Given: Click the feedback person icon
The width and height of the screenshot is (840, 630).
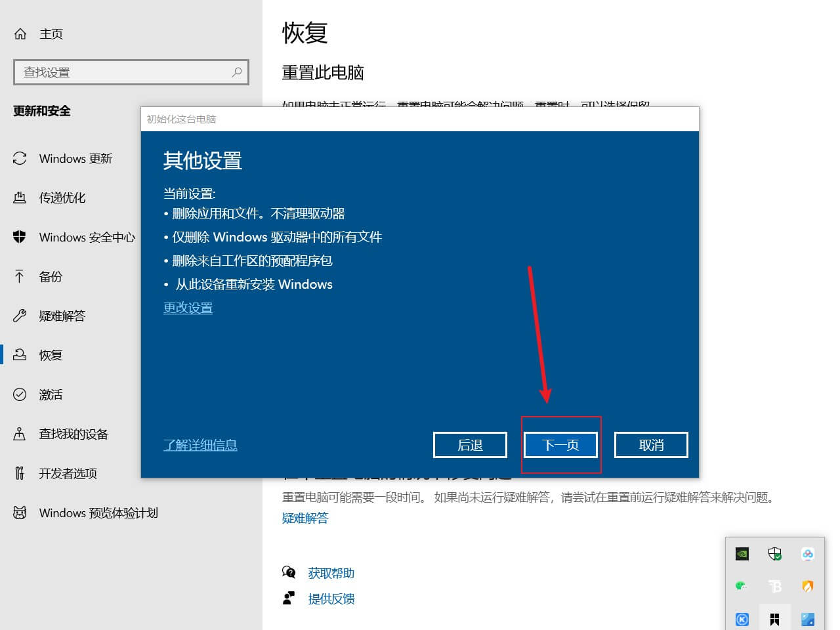Looking at the screenshot, I should pos(289,598).
